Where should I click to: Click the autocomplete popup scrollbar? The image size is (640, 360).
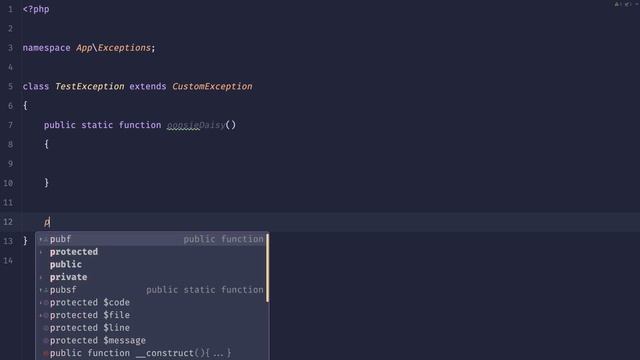pyautogui.click(x=267, y=268)
